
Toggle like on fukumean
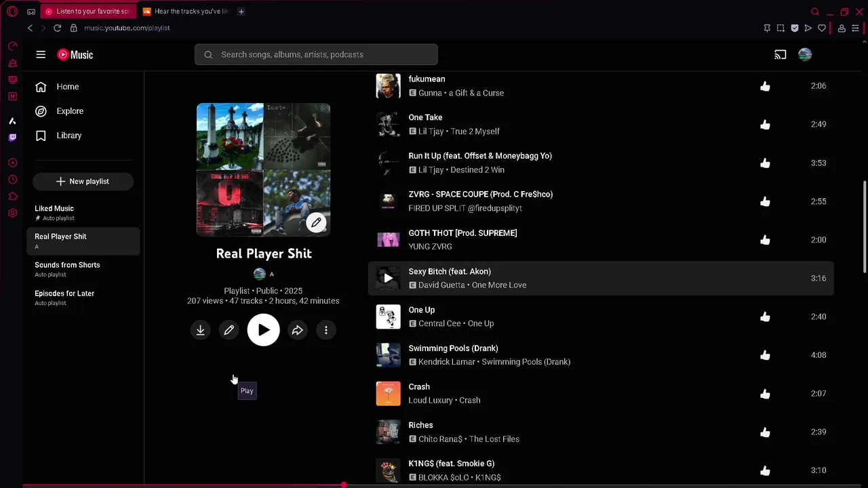tap(765, 86)
